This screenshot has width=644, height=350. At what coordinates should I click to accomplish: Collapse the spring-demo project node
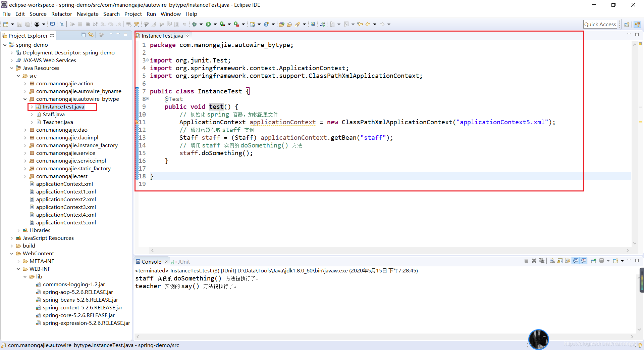point(5,45)
